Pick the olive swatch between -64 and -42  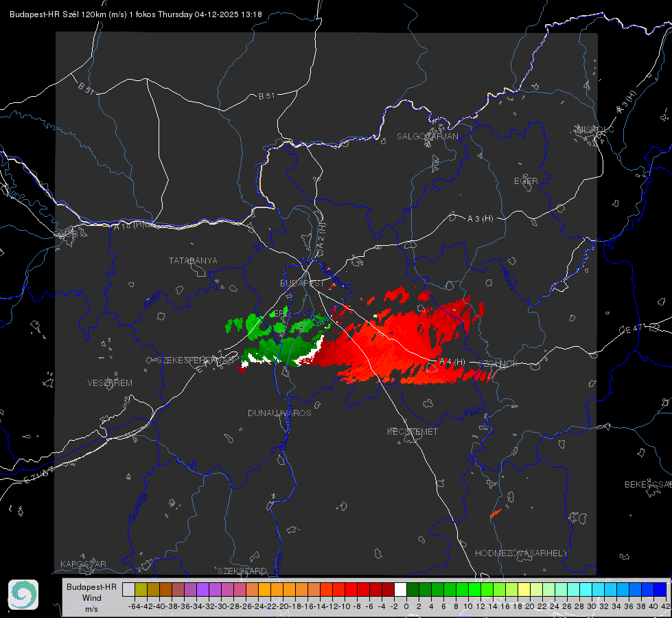pyautogui.click(x=141, y=589)
